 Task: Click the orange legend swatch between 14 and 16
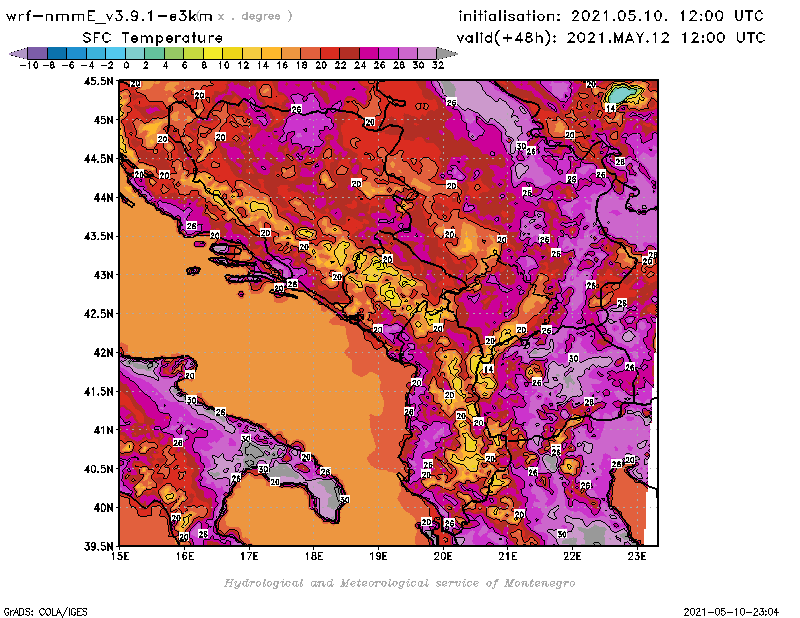(x=271, y=53)
